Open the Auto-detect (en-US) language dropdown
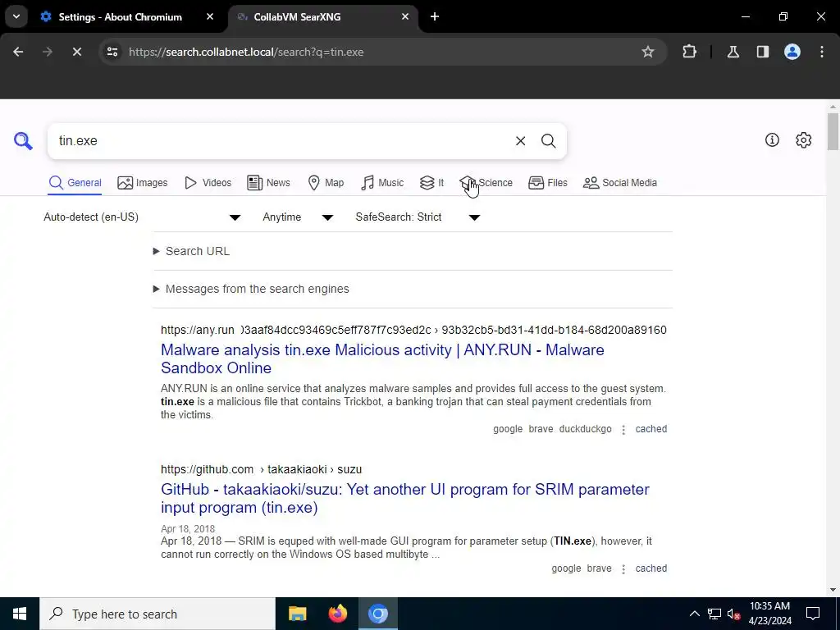This screenshot has width=840, height=630. coord(143,217)
